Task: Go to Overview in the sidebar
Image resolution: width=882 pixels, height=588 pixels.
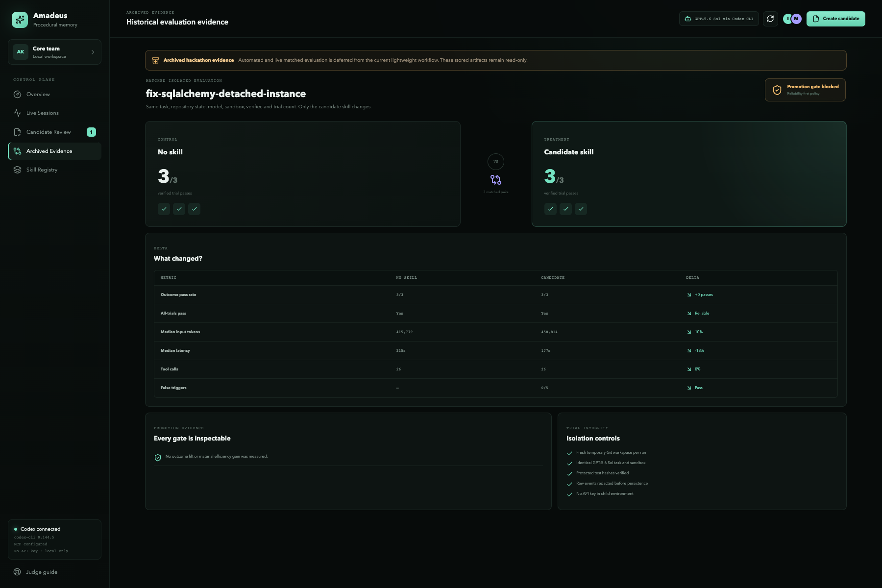Action: point(54,94)
